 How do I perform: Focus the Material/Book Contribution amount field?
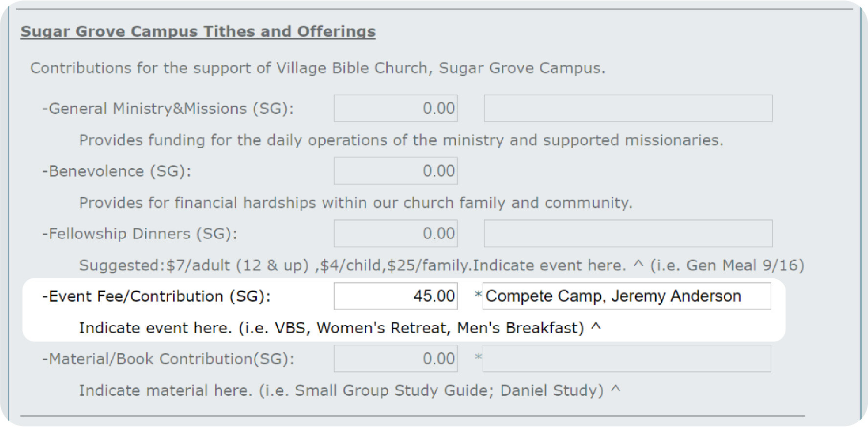[396, 359]
